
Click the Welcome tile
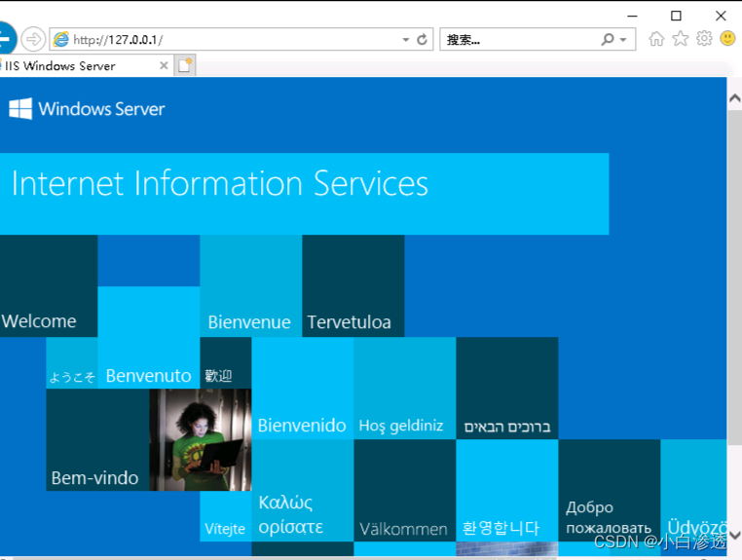point(49,286)
